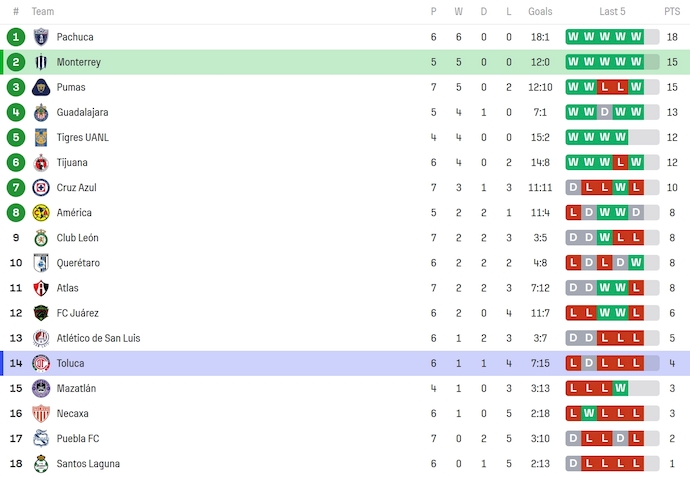The image size is (690, 477).
Task: Click Pachuca's green rank 1 badge
Action: point(15,37)
